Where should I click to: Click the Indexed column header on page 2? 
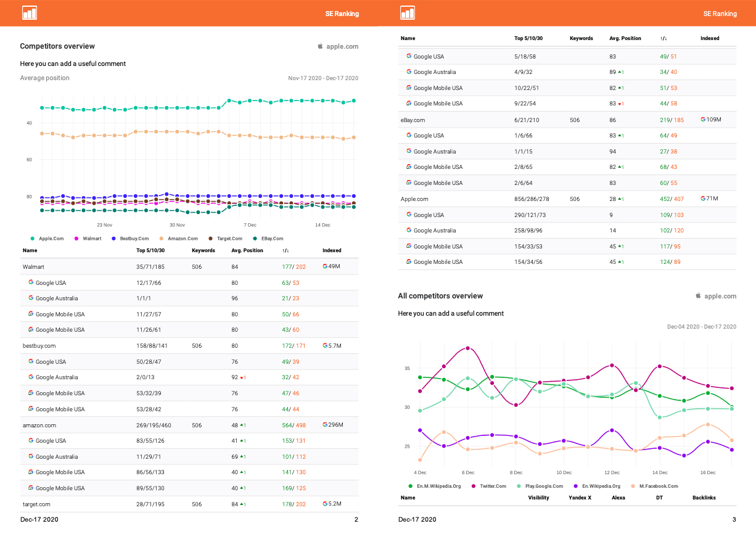332,250
